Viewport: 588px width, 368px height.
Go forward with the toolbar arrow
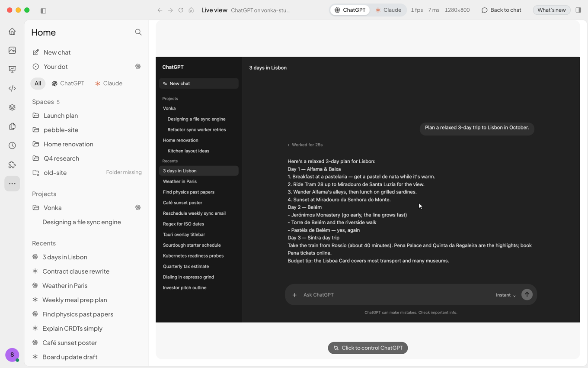tap(170, 10)
